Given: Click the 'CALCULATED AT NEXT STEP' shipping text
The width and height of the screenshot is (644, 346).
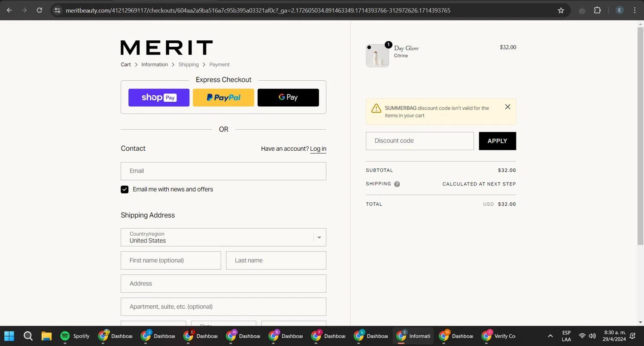Looking at the screenshot, I should pos(479,184).
